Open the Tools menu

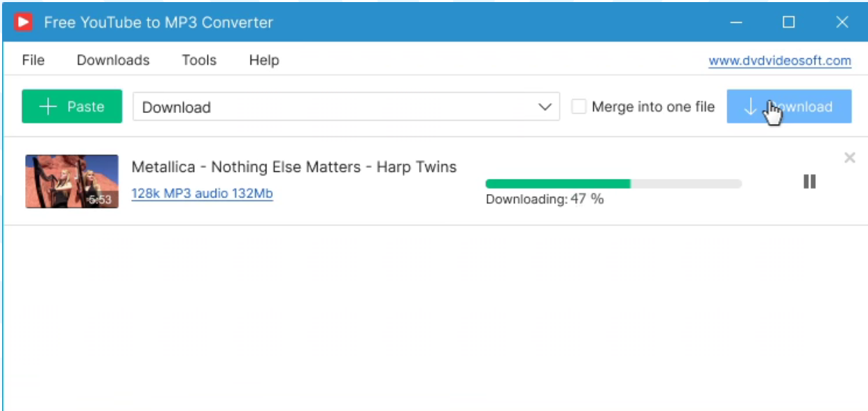[x=198, y=60]
